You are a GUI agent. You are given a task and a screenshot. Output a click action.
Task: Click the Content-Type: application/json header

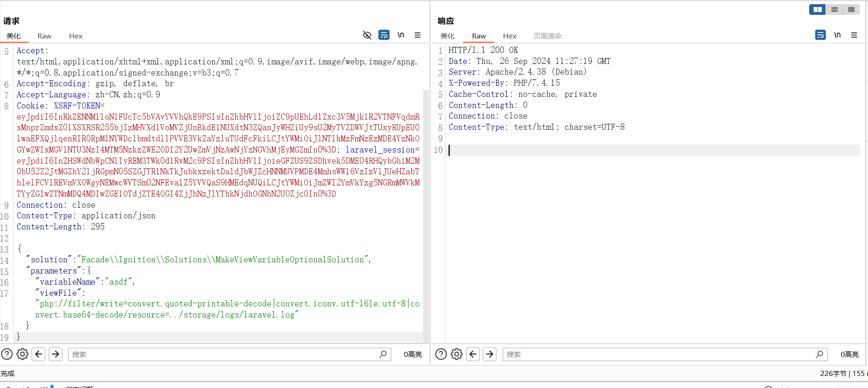(86, 216)
